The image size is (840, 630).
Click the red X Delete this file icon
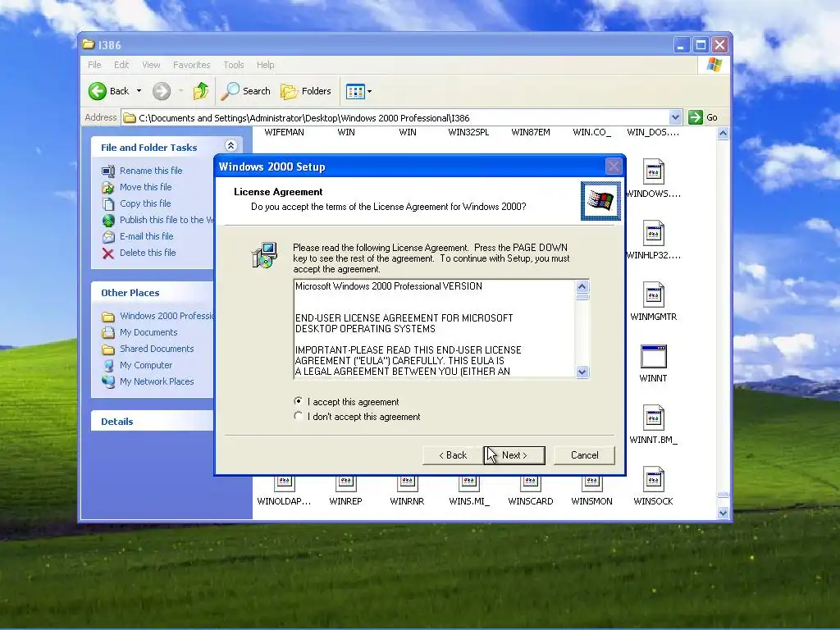coord(108,253)
